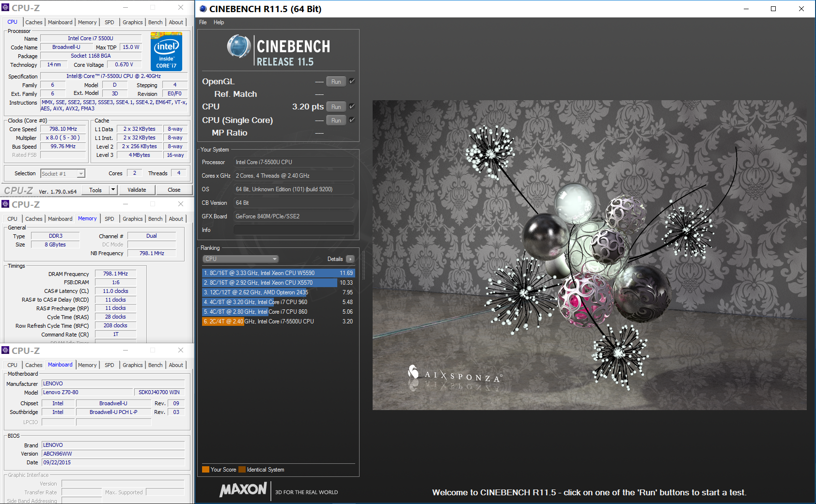
Task: Open ranking Details arrow button
Action: point(350,259)
